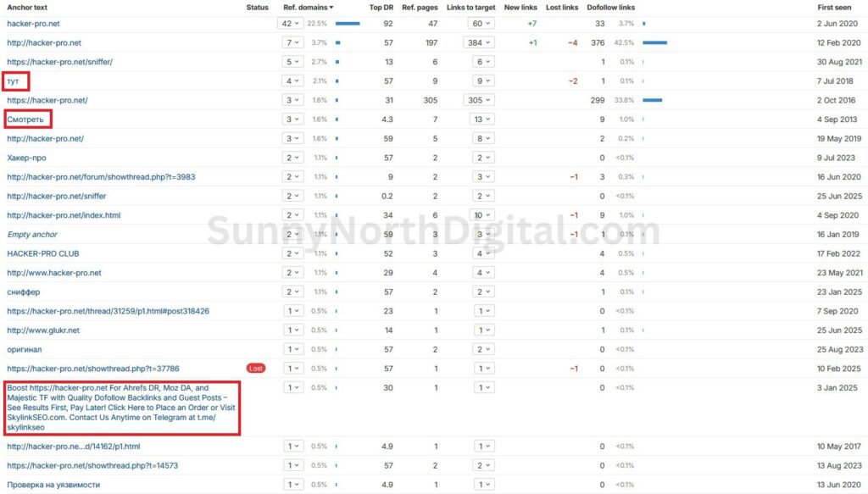The image size is (868, 494).
Task: Click the Lost links column header
Action: (x=562, y=7)
